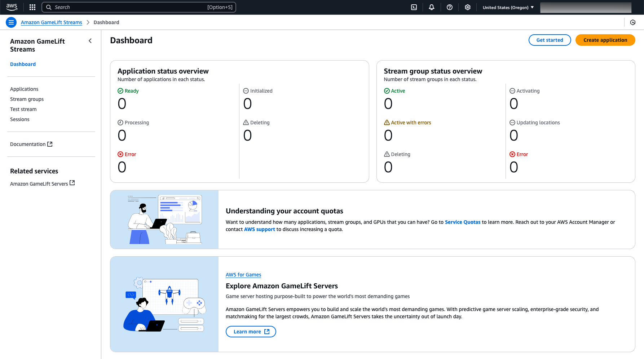Click the Activating stream groups count
Screen dimensions: 644x359
tap(514, 104)
